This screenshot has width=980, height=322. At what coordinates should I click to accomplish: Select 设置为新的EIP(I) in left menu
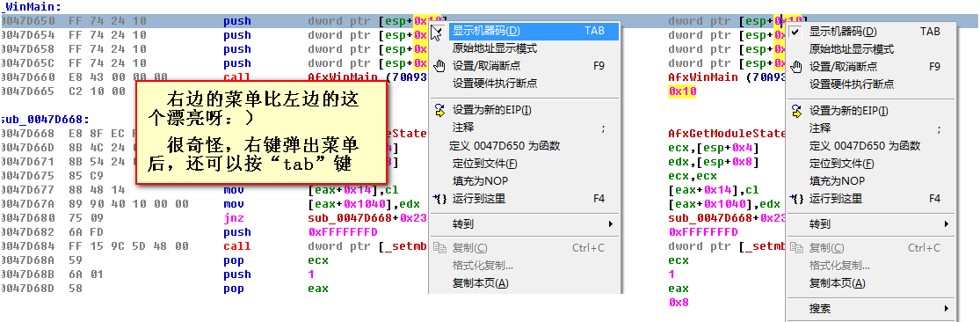492,110
